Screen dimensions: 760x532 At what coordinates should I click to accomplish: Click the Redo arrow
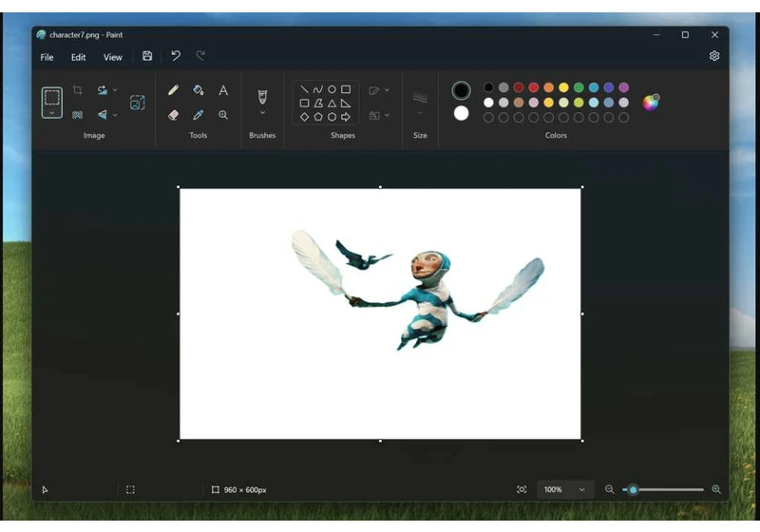(200, 56)
